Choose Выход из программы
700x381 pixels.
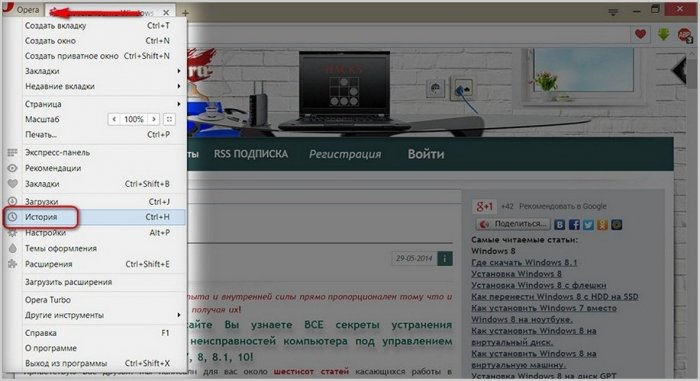97,363
